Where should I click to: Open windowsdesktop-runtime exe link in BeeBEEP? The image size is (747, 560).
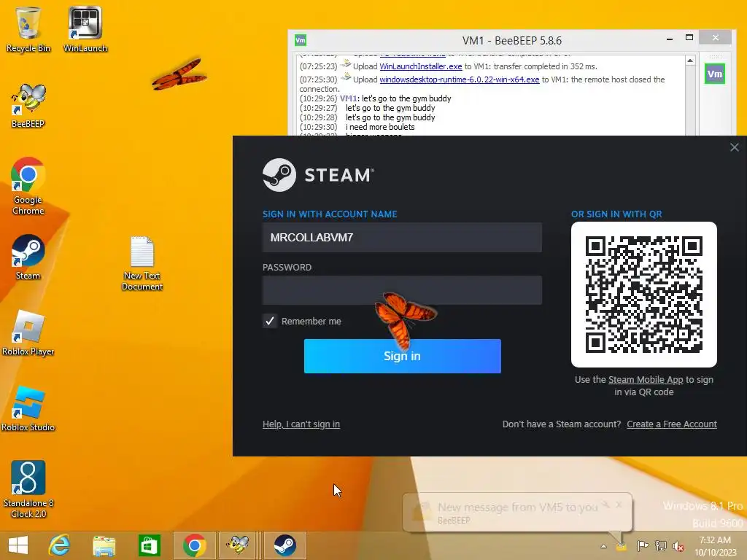460,79
